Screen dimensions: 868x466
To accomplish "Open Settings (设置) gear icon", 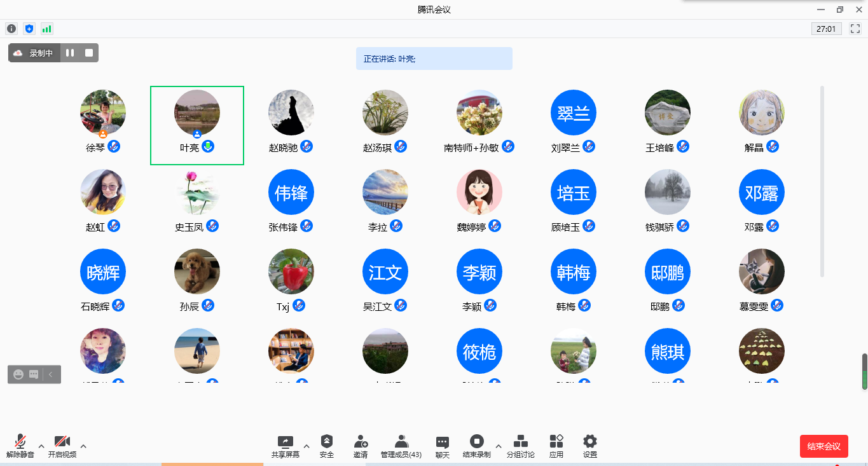I will coord(590,446).
